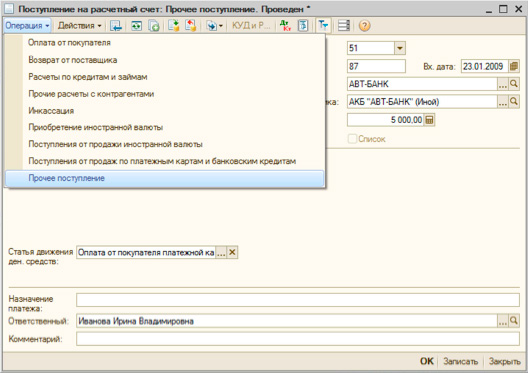This screenshot has width=528, height=373.
Task: Toggle the Список checkbox
Action: [x=352, y=139]
